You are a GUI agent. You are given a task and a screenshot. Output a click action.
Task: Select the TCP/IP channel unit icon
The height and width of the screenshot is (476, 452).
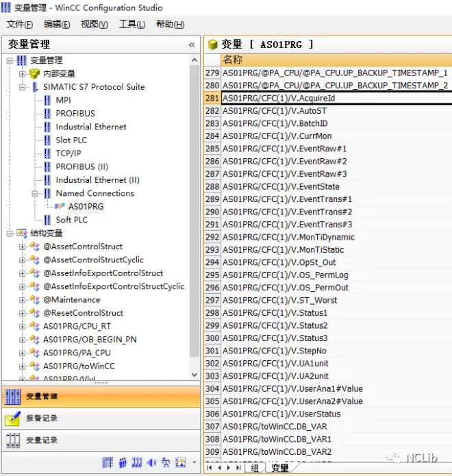[47, 153]
